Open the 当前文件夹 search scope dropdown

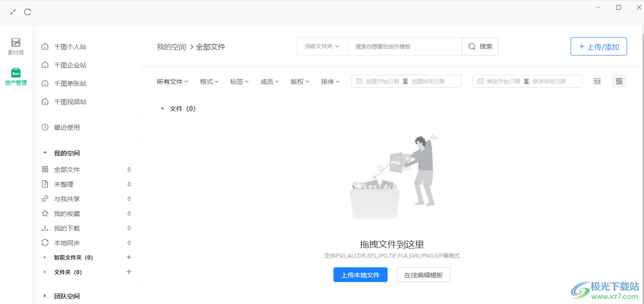(322, 46)
